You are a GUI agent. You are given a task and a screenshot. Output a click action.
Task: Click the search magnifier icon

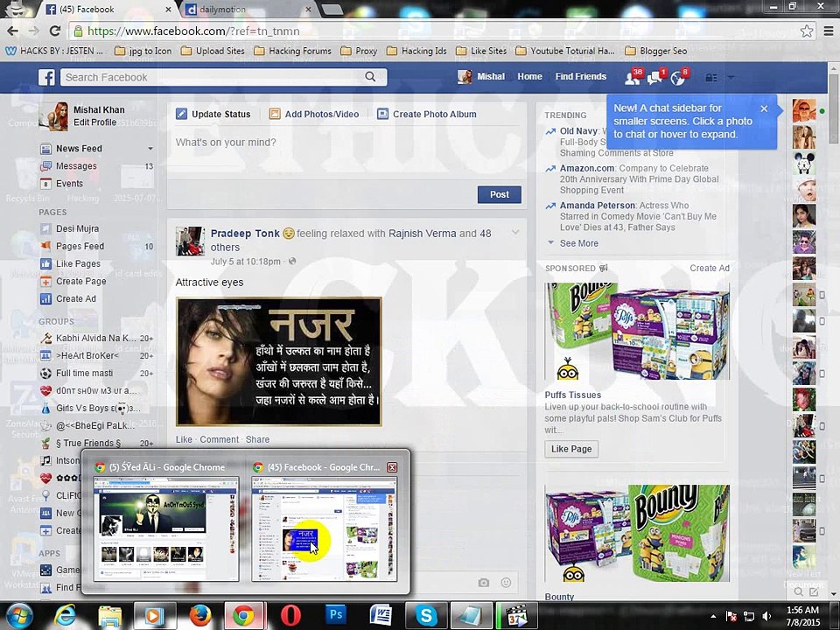point(370,77)
